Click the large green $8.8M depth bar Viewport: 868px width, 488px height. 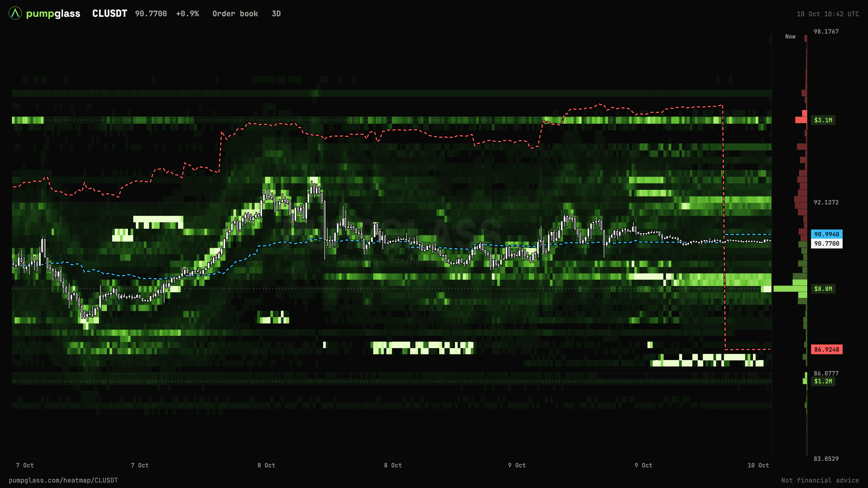tap(790, 289)
